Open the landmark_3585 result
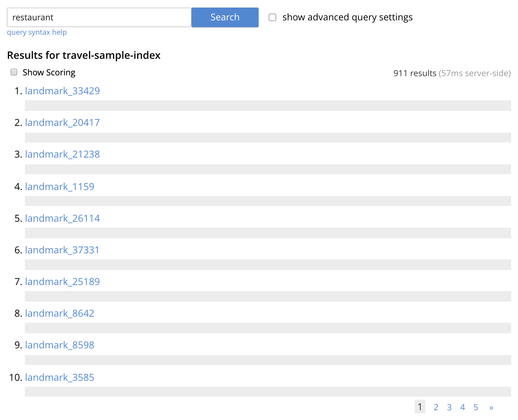This screenshot has height=420, width=518. click(59, 377)
